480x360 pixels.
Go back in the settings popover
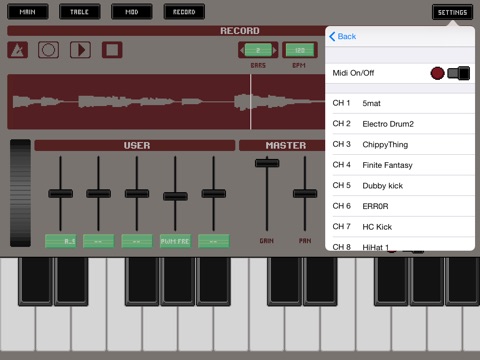343,36
